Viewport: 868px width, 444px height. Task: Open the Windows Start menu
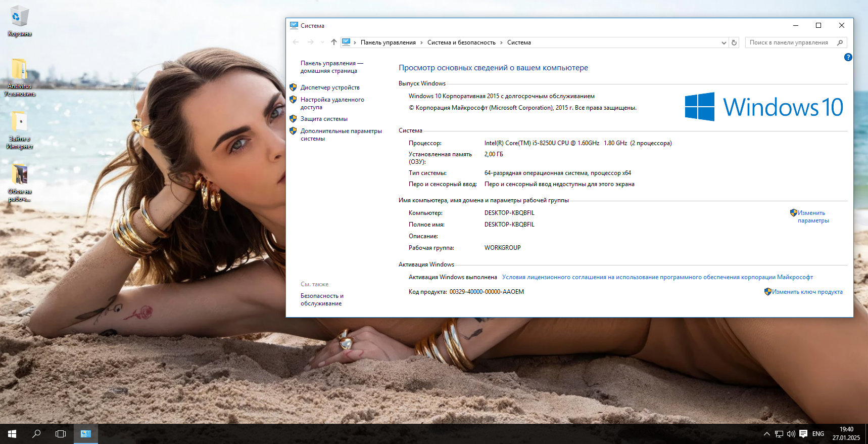click(12, 434)
